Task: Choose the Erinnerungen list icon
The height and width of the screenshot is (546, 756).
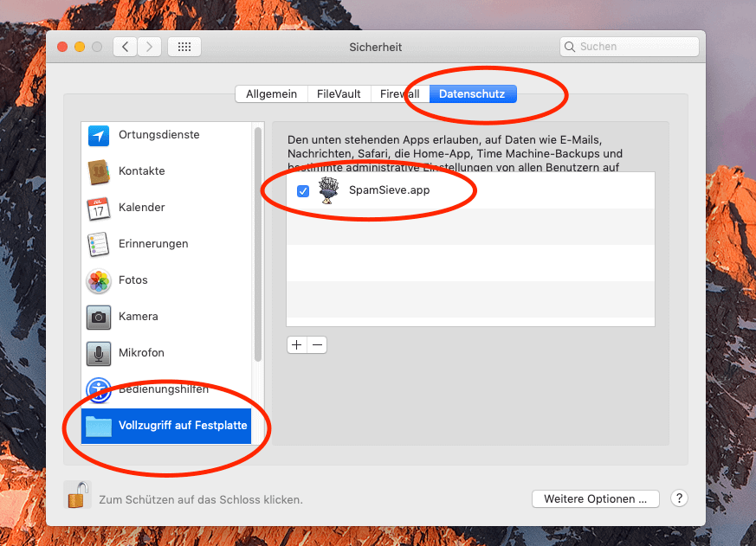Action: 99,244
